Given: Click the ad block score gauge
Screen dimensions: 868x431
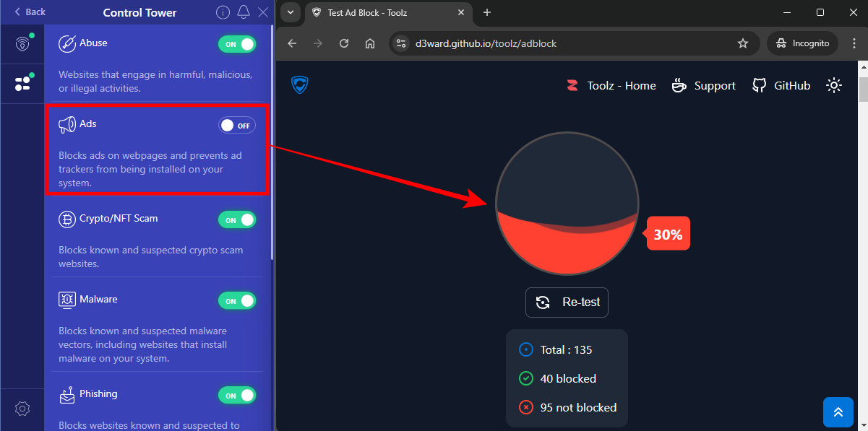Looking at the screenshot, I should click(567, 204).
